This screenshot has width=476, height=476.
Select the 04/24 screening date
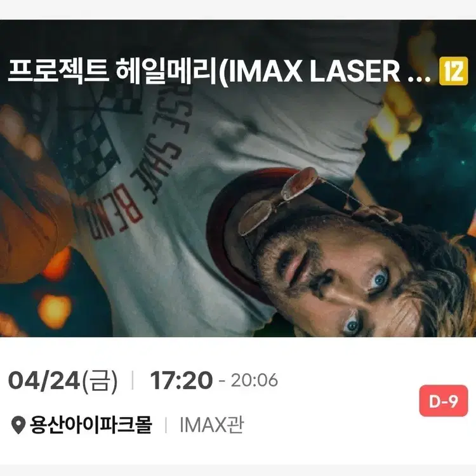point(44,380)
